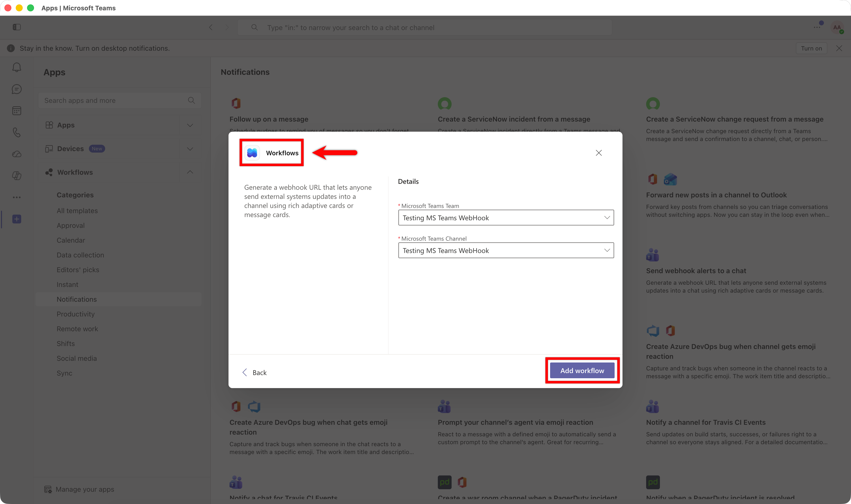Go back with the history arrow
851x504 pixels.
(211, 28)
